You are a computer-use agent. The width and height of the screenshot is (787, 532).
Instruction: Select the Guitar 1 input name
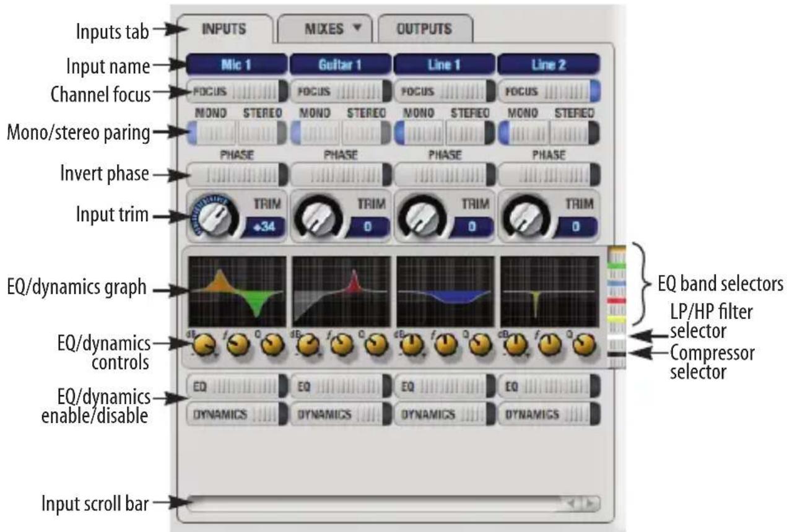[341, 64]
